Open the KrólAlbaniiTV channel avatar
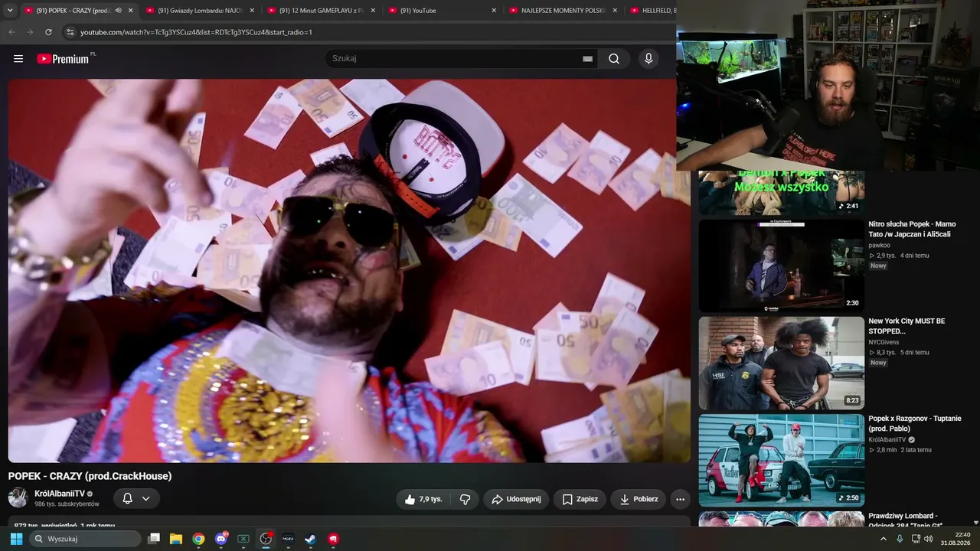 point(18,497)
